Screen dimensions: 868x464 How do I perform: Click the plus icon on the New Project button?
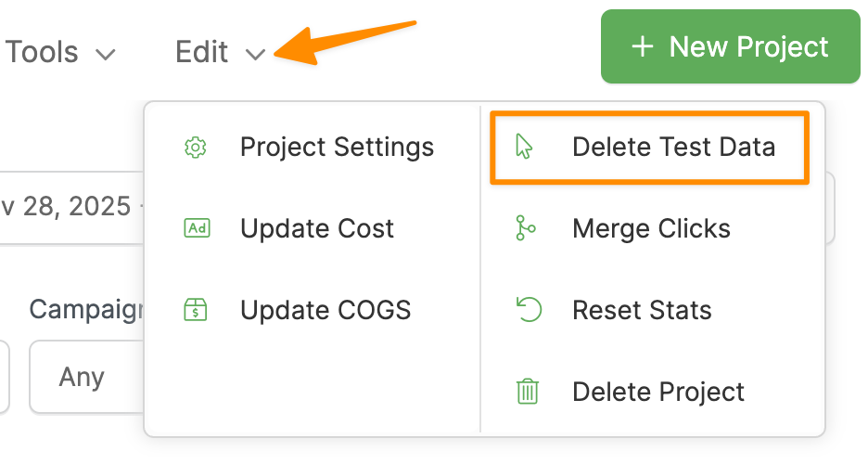642,47
